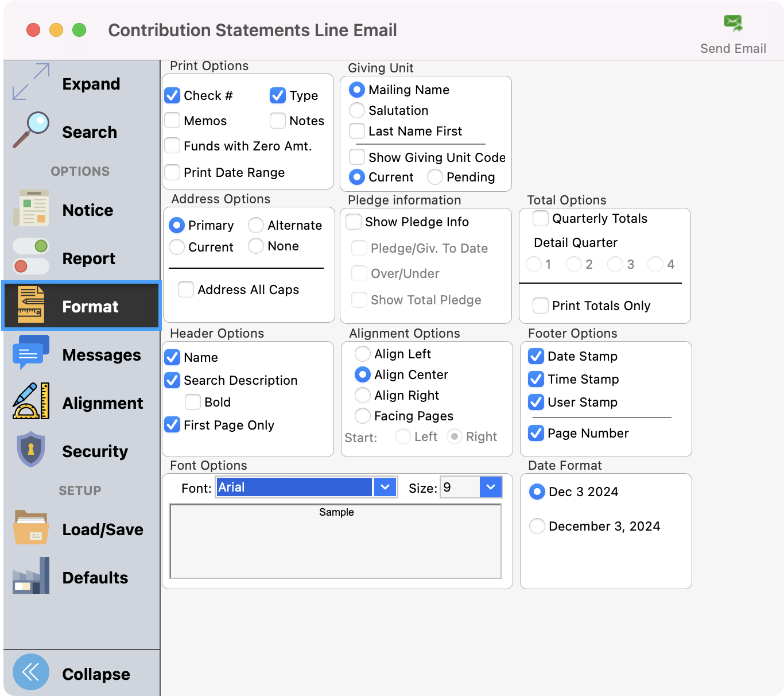The image size is (784, 696).
Task: Choose the December 3, 2024 date format
Action: click(x=537, y=526)
